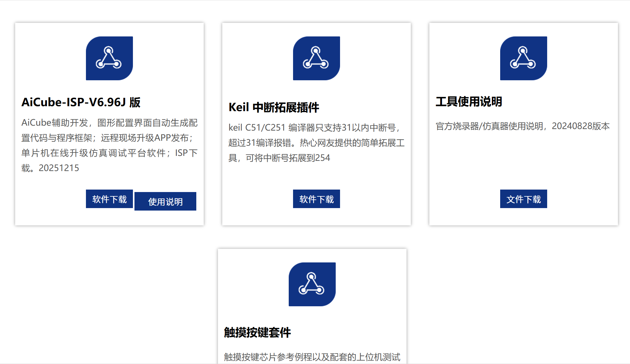Click the 触摸按键套件 logo icon
The width and height of the screenshot is (630, 364).
click(312, 284)
